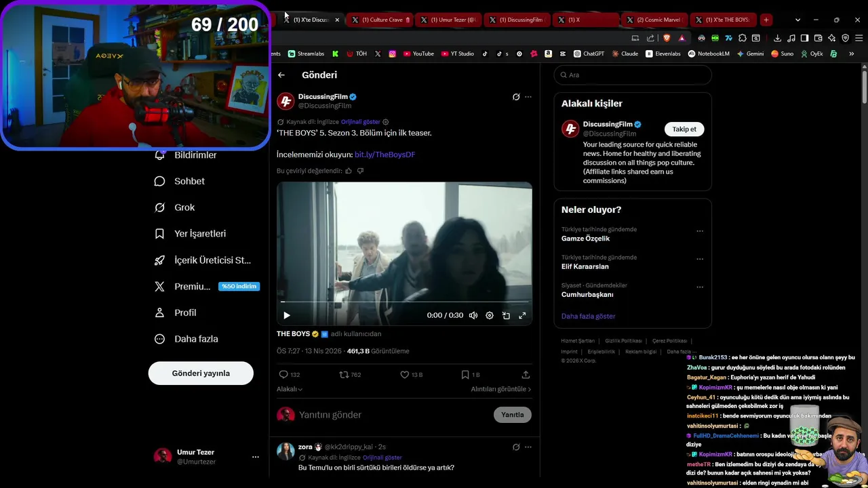The width and height of the screenshot is (868, 488).
Task: Open the ChatGPT bookmark
Action: [589, 54]
